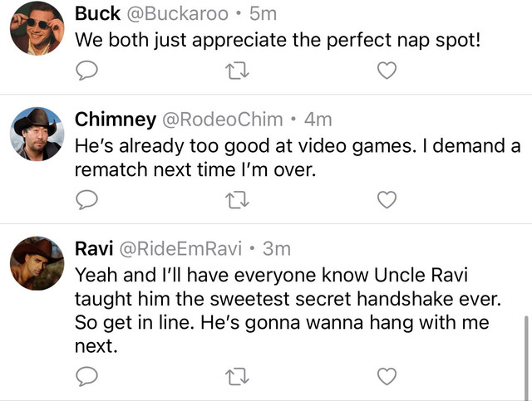Retweet Buck's nap spot tweet
The image size is (532, 401).
click(237, 71)
